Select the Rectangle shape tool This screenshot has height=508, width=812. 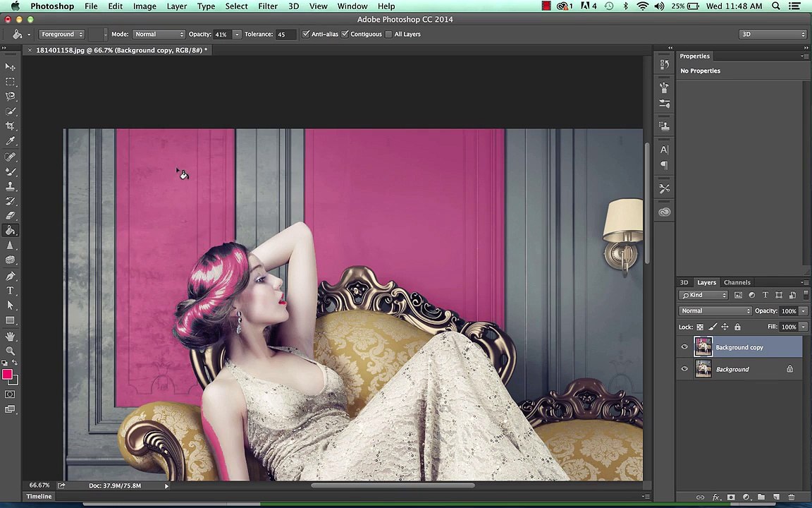pyautogui.click(x=10, y=320)
